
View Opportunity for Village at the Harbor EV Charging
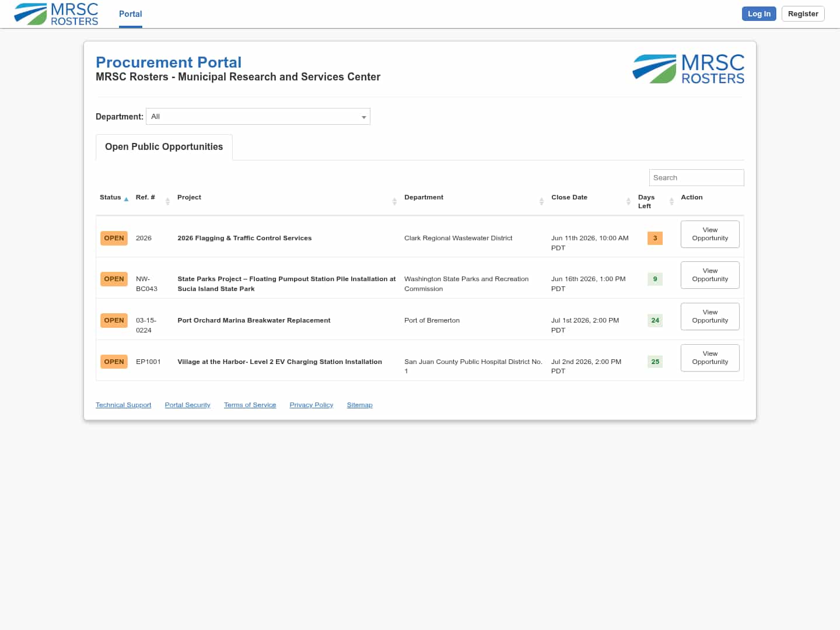click(x=710, y=358)
